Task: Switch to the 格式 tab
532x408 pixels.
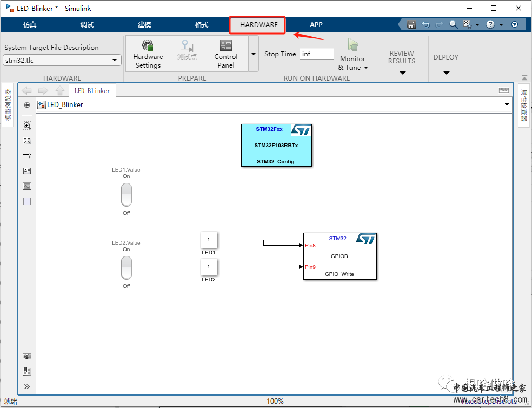Action: [x=202, y=24]
